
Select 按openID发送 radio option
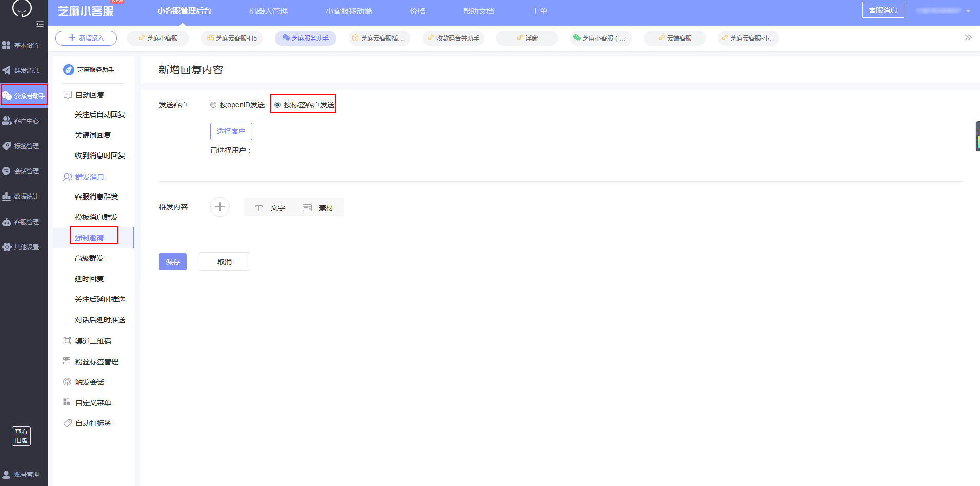coord(237,105)
